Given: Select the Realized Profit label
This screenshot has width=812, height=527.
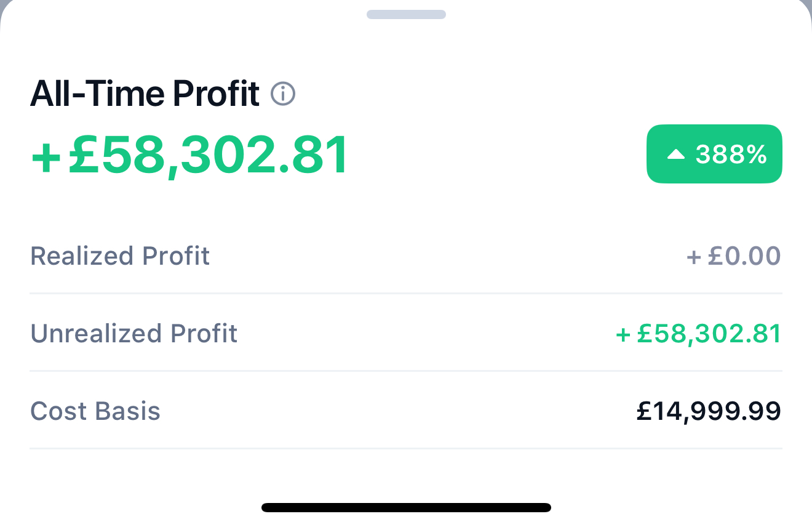Looking at the screenshot, I should 120,256.
